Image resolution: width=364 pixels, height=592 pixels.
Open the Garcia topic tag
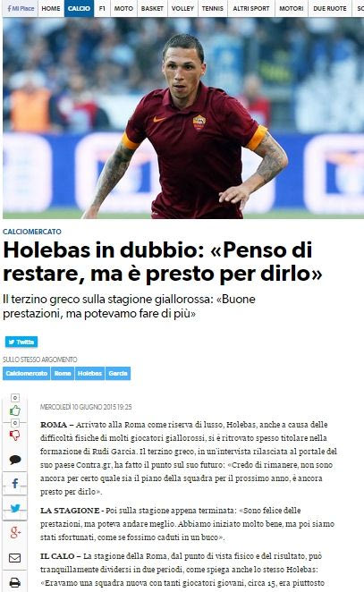pos(118,374)
